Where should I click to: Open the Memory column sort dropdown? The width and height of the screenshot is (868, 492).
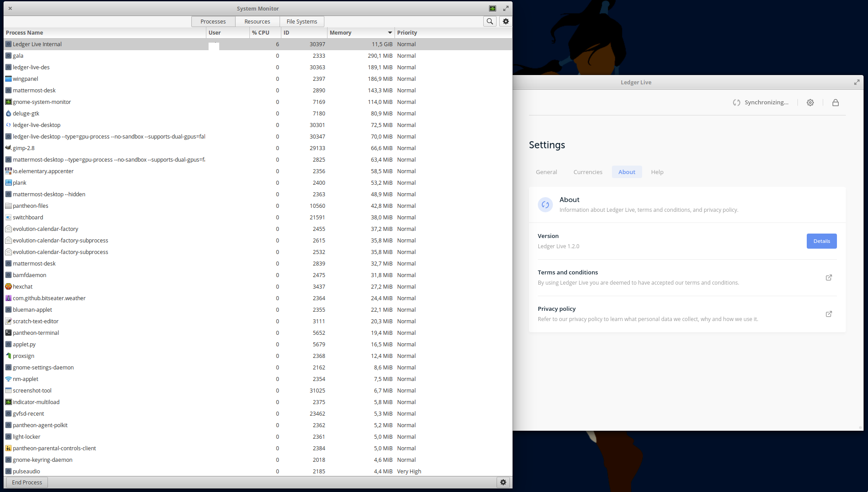(389, 32)
